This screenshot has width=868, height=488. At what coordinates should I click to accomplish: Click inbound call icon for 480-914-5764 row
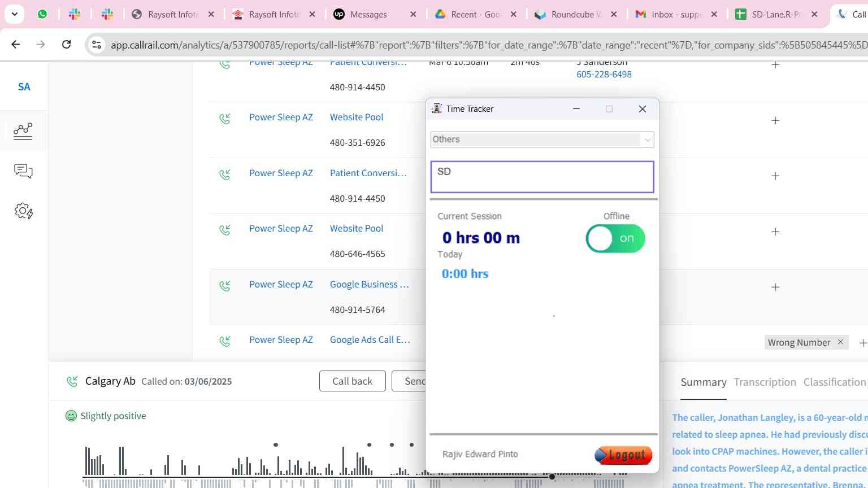(x=225, y=286)
